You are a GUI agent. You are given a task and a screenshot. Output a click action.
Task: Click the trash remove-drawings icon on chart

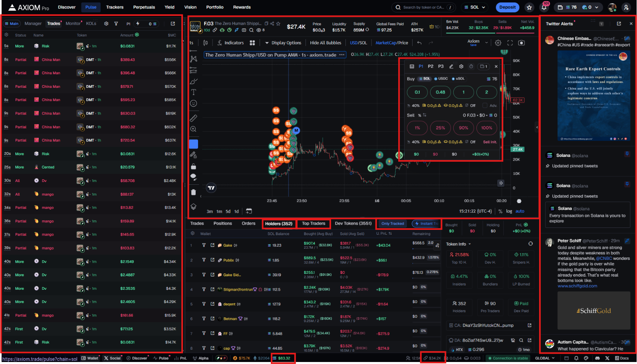tap(193, 192)
